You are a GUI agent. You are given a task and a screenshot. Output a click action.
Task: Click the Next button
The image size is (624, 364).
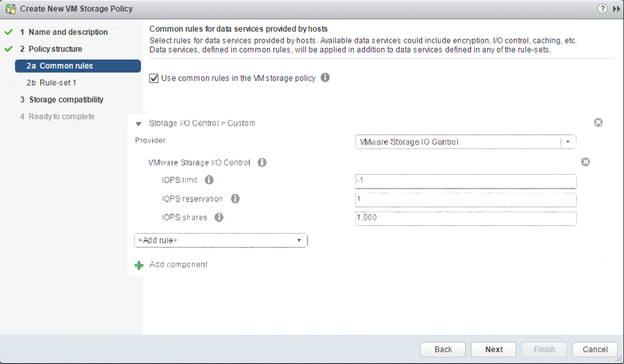(494, 349)
